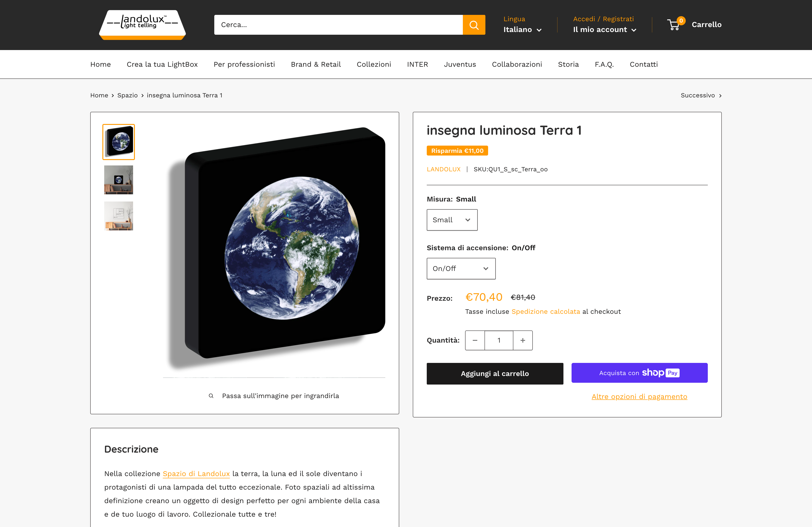Select the Earth lightbox thumbnail in the room scene
Viewport: 812px width, 527px height.
coord(118,180)
